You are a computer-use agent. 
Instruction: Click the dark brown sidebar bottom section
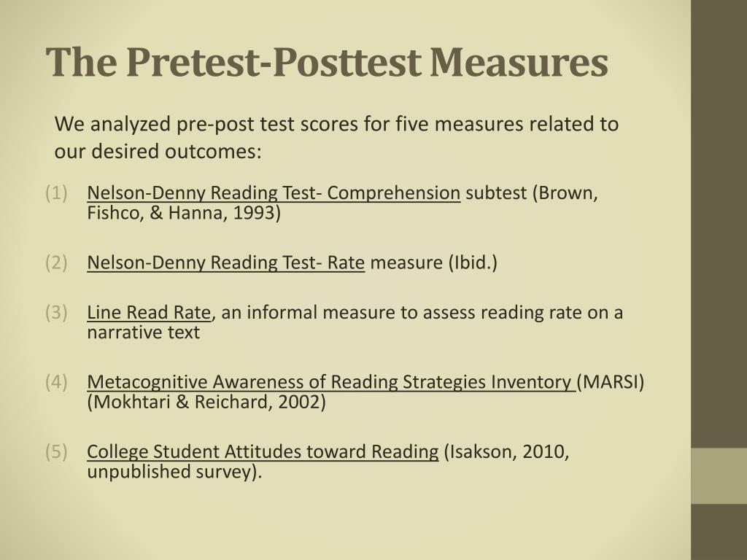pos(719,532)
